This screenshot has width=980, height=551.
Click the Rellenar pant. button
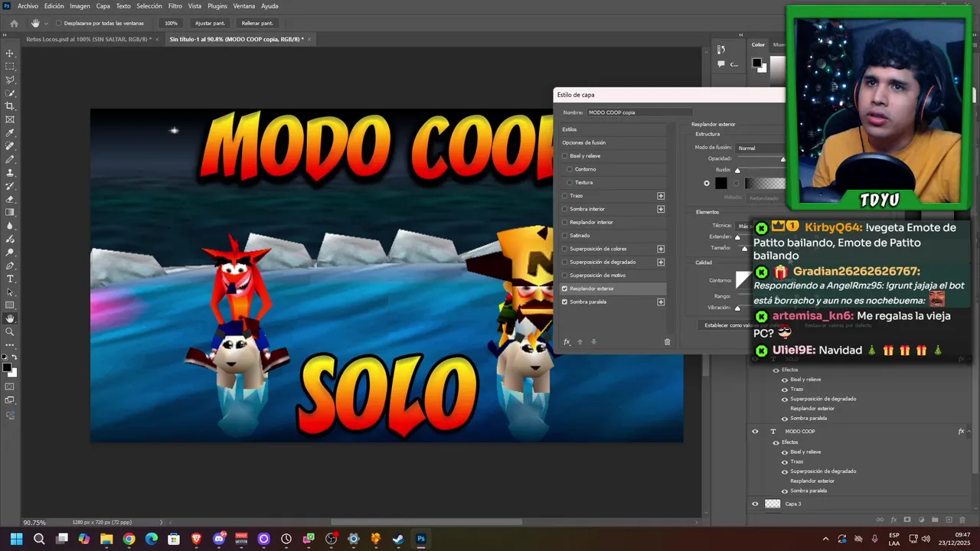tap(257, 23)
